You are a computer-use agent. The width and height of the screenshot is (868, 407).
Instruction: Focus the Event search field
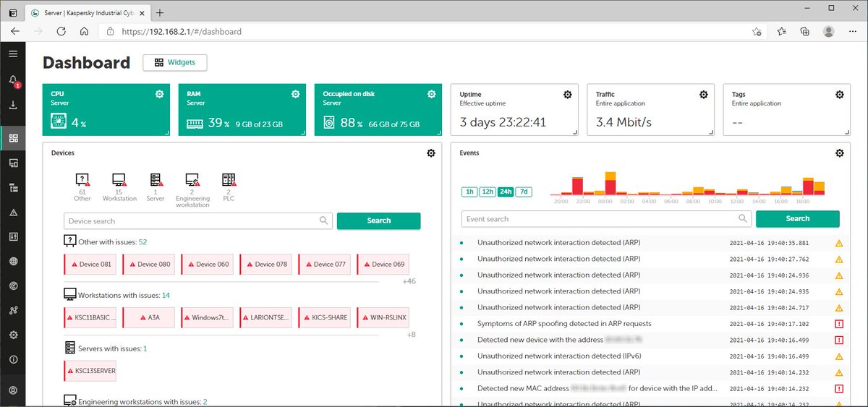606,218
